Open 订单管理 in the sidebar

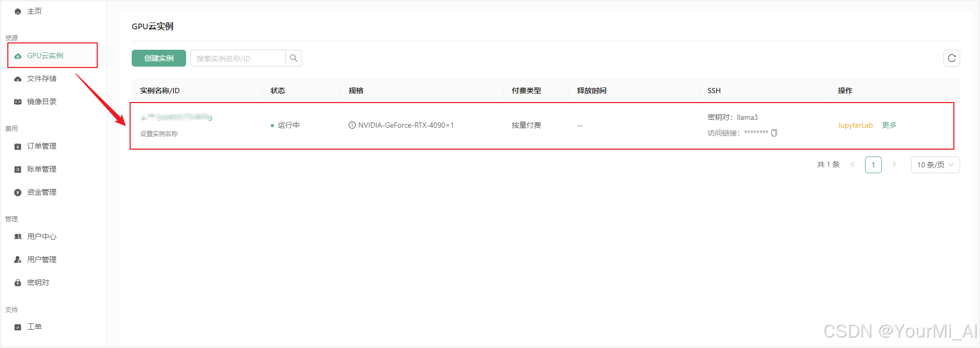pyautogui.click(x=42, y=146)
